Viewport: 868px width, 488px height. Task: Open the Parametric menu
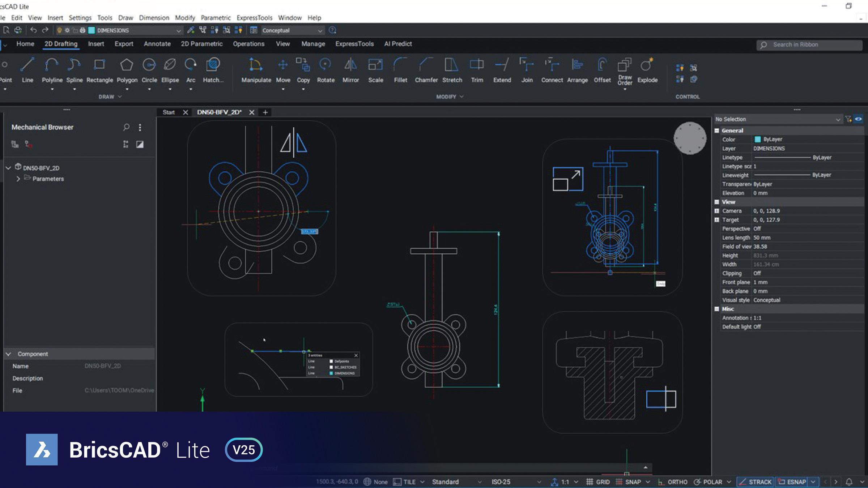pyautogui.click(x=216, y=18)
